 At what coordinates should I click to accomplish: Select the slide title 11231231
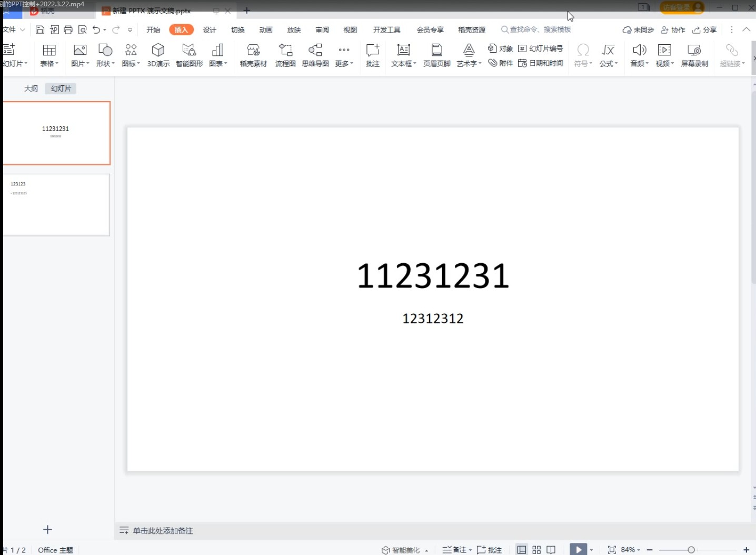433,275
